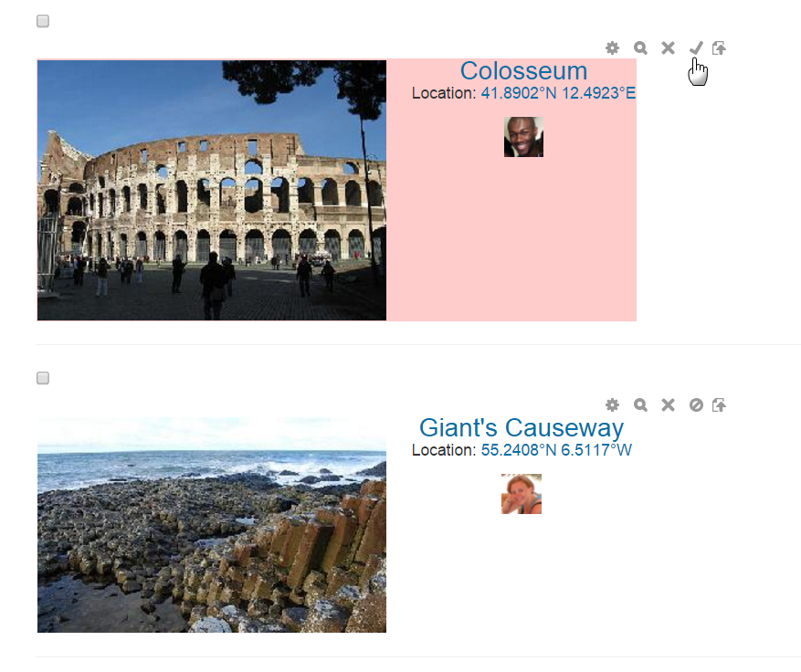Open the Giant's Causeway rocky coast photo
This screenshot has width=801, height=672.
click(212, 525)
